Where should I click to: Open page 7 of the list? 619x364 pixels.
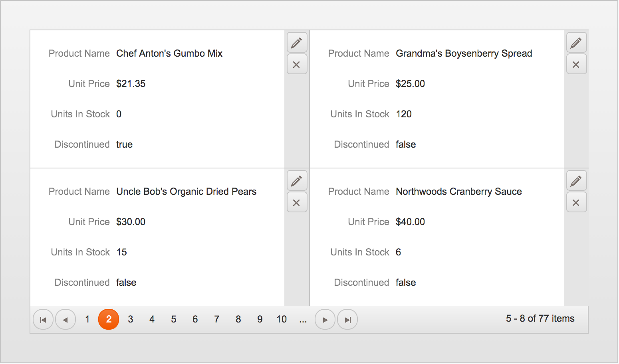(216, 319)
